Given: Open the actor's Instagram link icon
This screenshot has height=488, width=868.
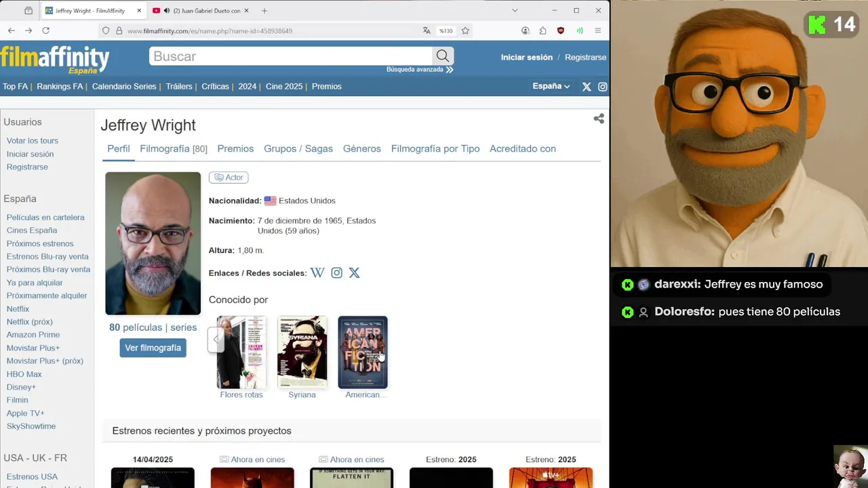Looking at the screenshot, I should 336,272.
